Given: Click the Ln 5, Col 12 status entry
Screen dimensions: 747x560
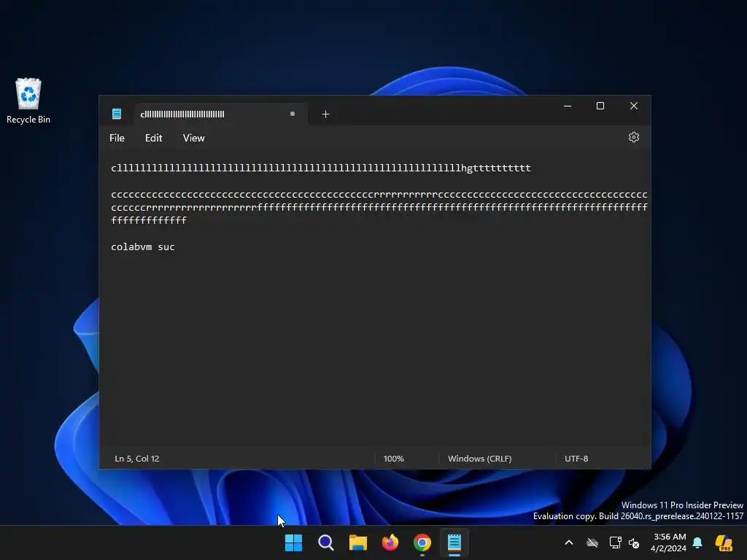Looking at the screenshot, I should 136,459.
